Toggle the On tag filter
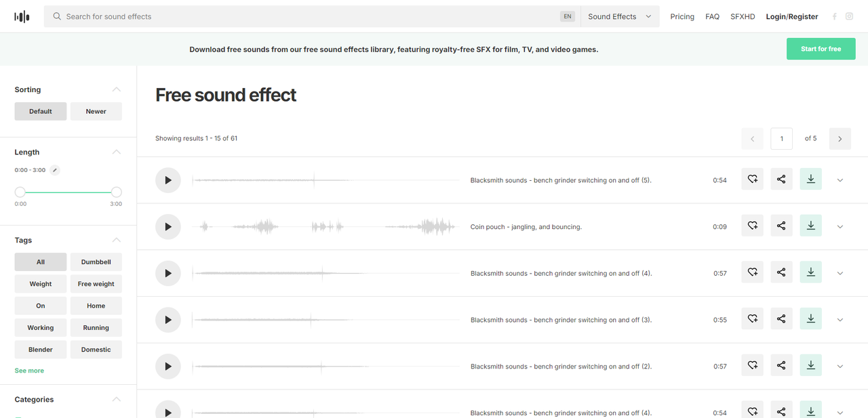 [41, 306]
